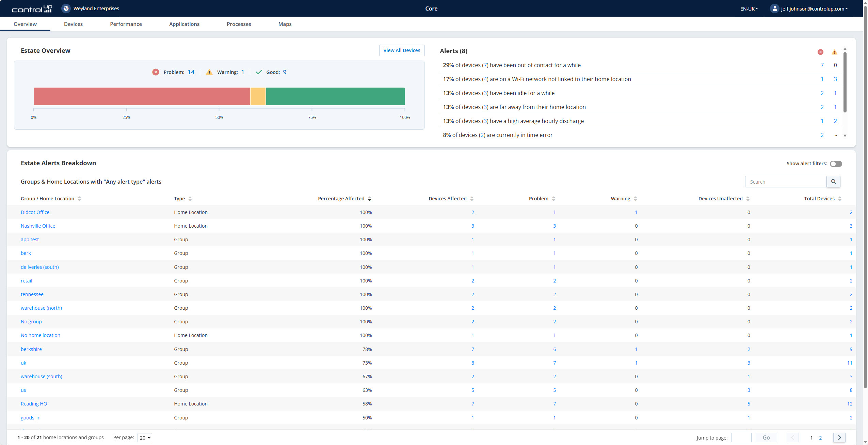Click View All Devices button
Viewport: 868px width, 445px height.
(x=402, y=50)
